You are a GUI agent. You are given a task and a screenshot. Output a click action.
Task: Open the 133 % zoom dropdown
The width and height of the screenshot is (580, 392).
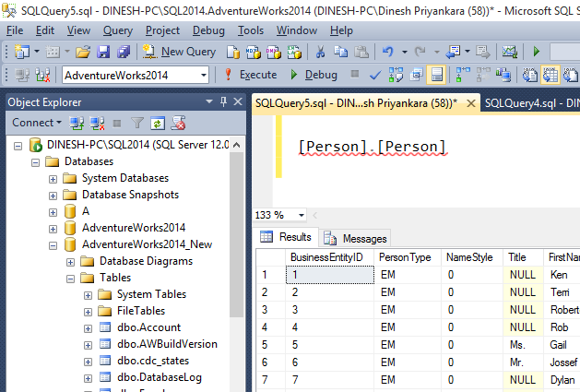[x=302, y=215]
